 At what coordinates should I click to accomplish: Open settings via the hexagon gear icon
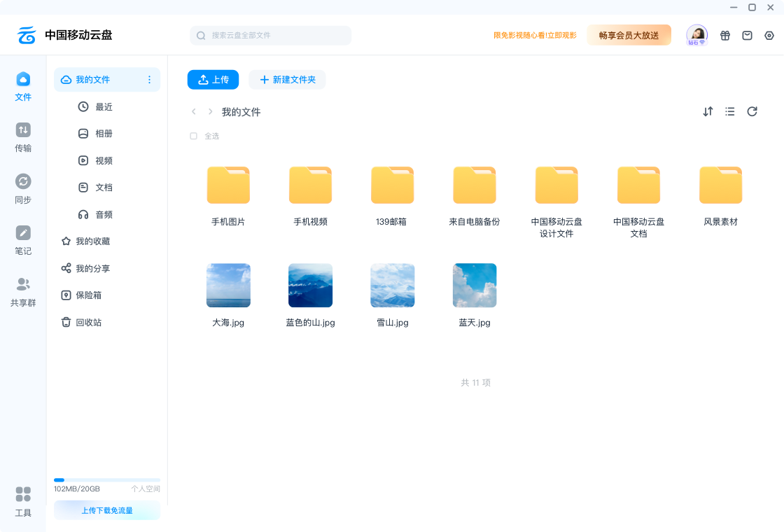[769, 36]
